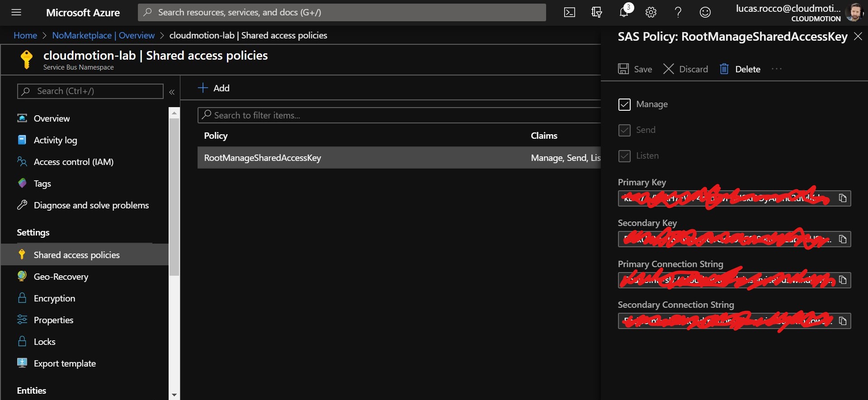
Task: Click Microsoft Azure logo text
Action: [83, 12]
